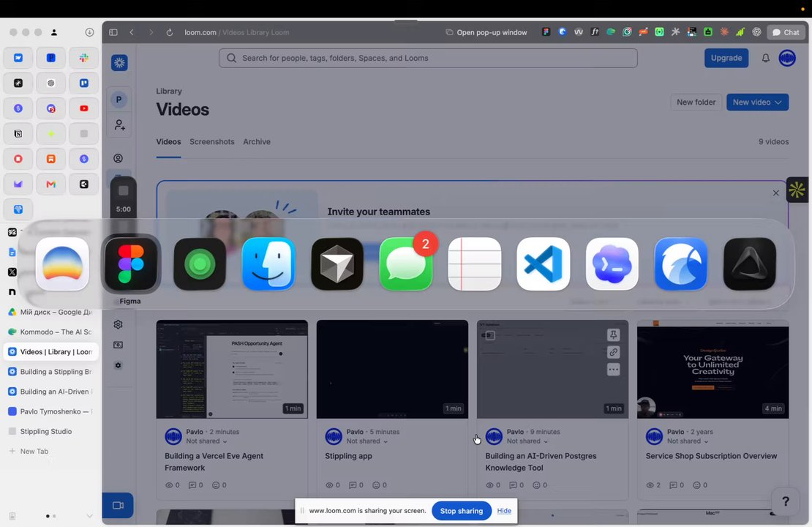This screenshot has width=812, height=527.
Task: Open the Stippling app video title
Action: click(348, 456)
